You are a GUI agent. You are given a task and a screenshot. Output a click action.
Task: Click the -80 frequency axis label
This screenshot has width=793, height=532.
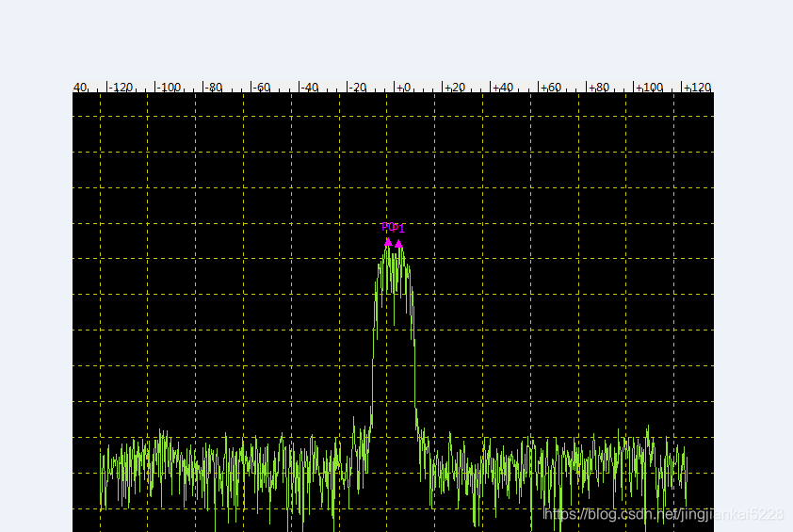214,88
